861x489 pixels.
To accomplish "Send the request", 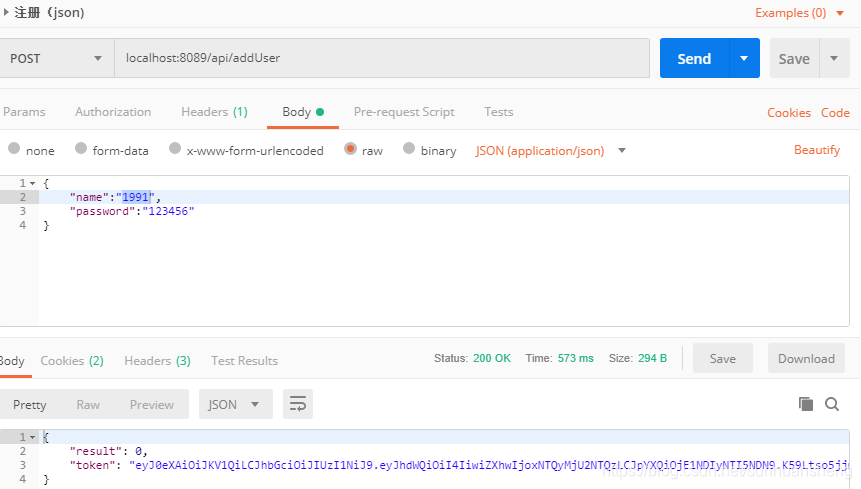I will click(695, 58).
